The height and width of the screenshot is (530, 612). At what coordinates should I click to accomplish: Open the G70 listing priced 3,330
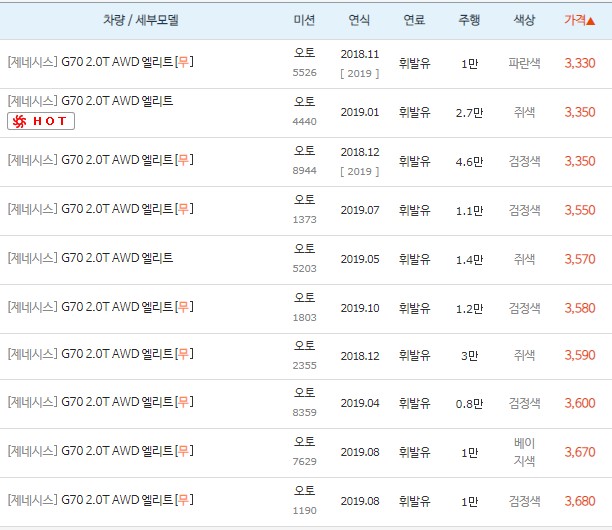pos(100,62)
